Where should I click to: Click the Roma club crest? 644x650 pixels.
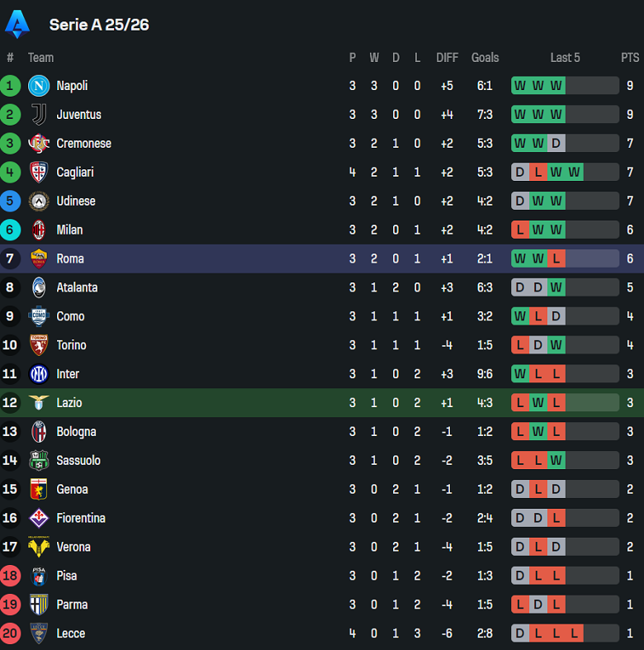click(39, 259)
